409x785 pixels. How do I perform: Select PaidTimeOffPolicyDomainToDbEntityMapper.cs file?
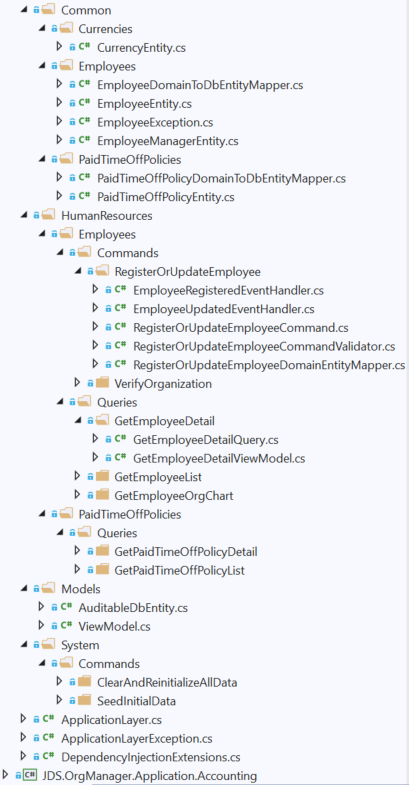[x=221, y=178]
